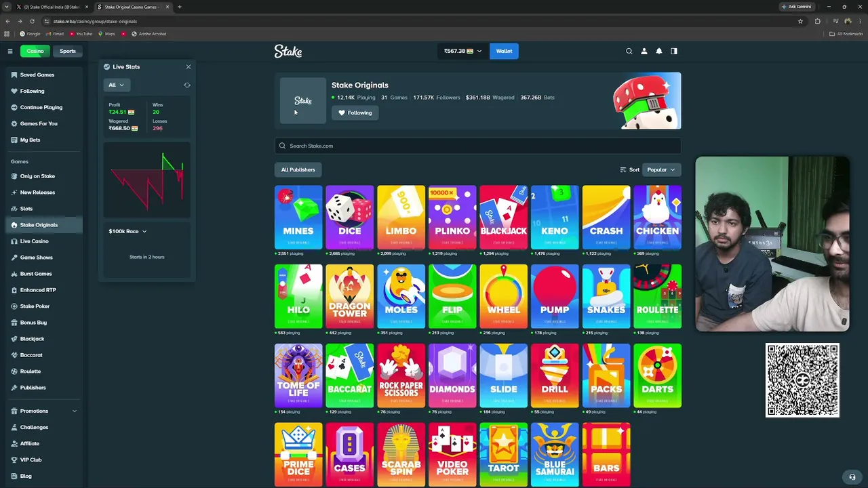Launch the Tome of Life game thumbnail

coord(298,375)
